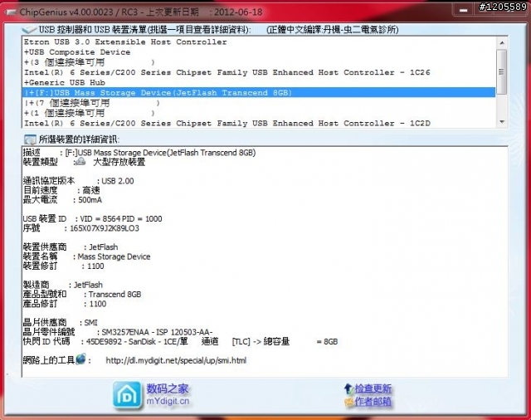Open the myDigit house logo icon
The width and height of the screenshot is (531, 420).
[127, 395]
